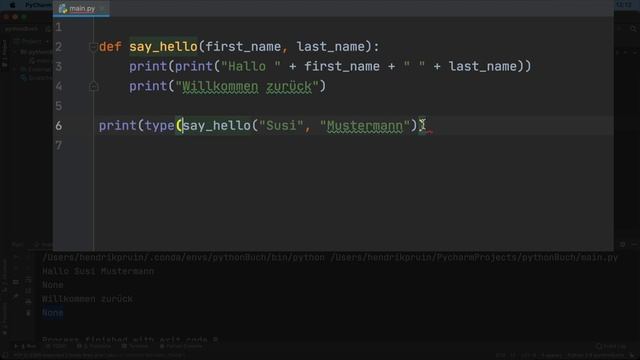The image size is (640, 360).
Task: Click the say_hello call on line 6
Action: 216,125
